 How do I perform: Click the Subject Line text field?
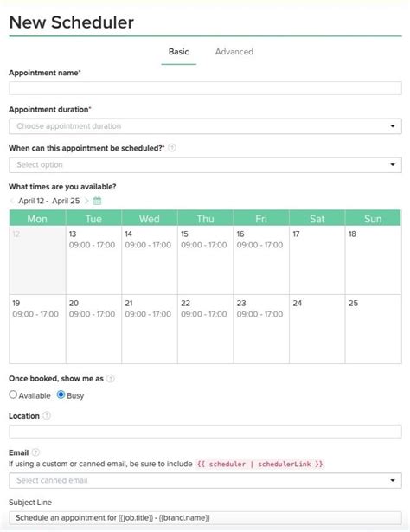[x=205, y=518]
